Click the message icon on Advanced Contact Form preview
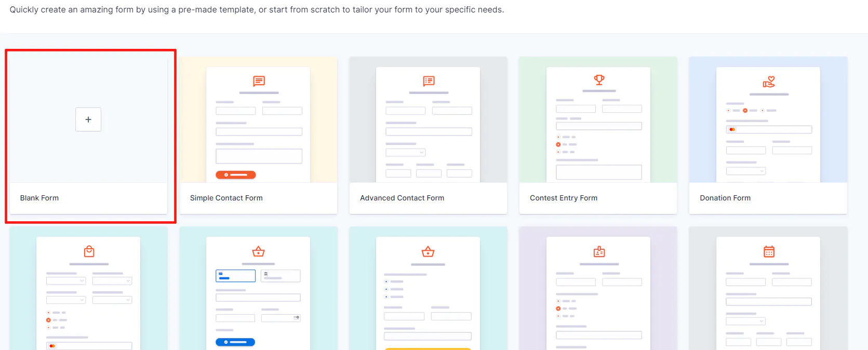 click(429, 81)
